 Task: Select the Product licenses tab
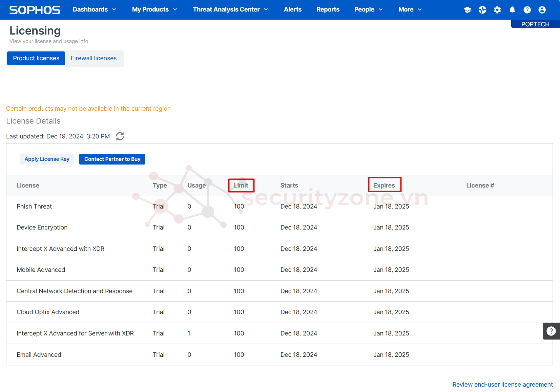point(36,58)
